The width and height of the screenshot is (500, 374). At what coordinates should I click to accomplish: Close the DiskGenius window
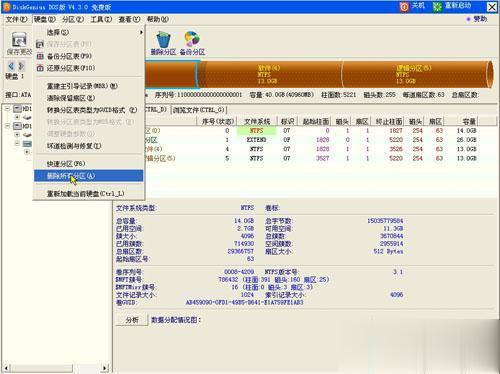pos(492,6)
